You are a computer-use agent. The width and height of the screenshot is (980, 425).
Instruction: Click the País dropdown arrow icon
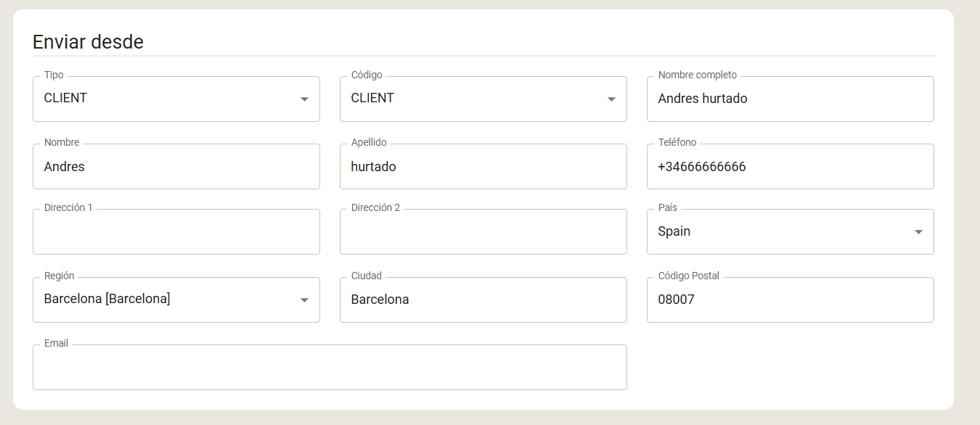pyautogui.click(x=918, y=232)
